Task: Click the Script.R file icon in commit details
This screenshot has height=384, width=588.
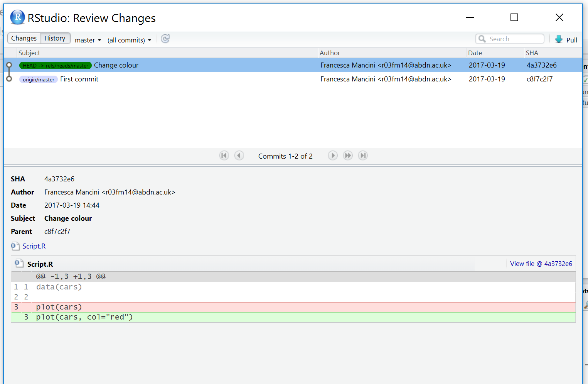Action: tap(15, 246)
